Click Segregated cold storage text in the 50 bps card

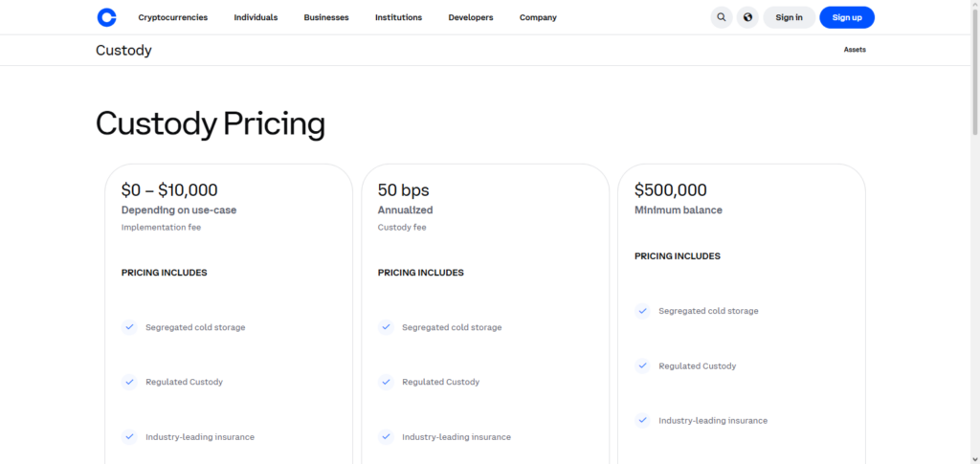pos(452,327)
